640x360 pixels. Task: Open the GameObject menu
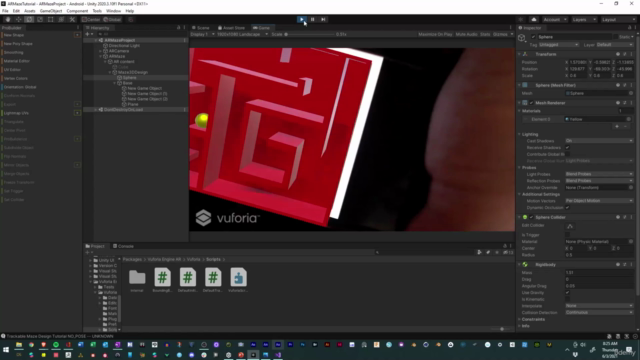click(x=51, y=11)
